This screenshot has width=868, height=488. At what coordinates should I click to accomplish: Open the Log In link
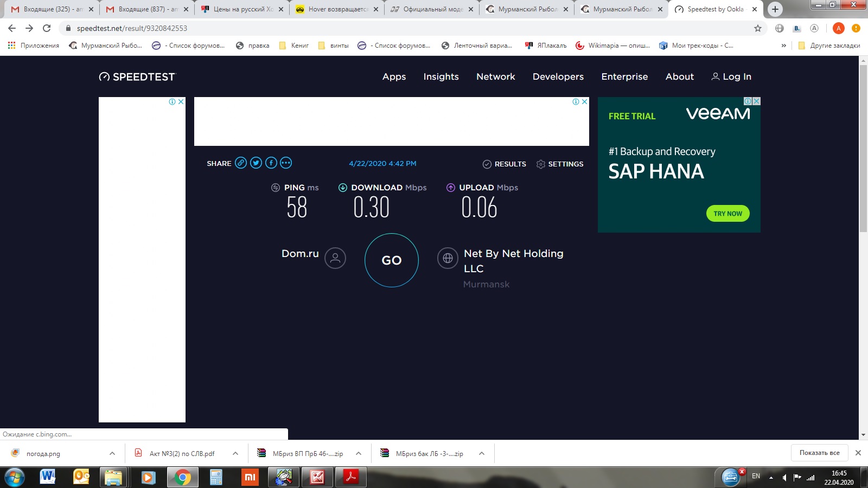pyautogui.click(x=731, y=76)
